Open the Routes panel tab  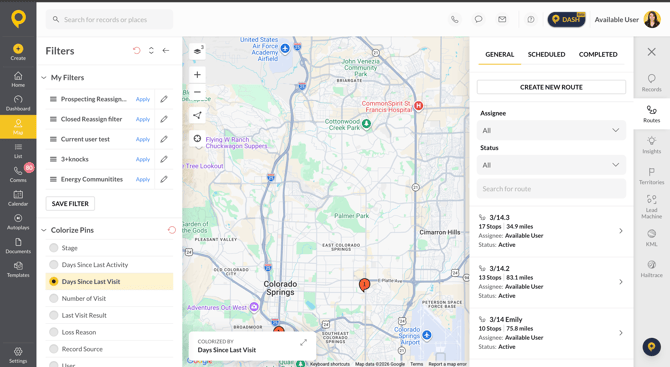coord(651,114)
